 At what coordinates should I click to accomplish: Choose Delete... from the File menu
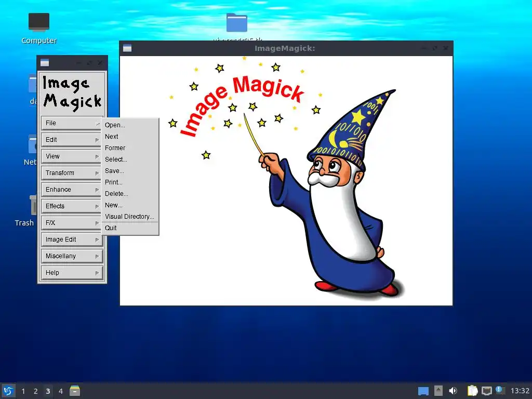[x=130, y=194]
